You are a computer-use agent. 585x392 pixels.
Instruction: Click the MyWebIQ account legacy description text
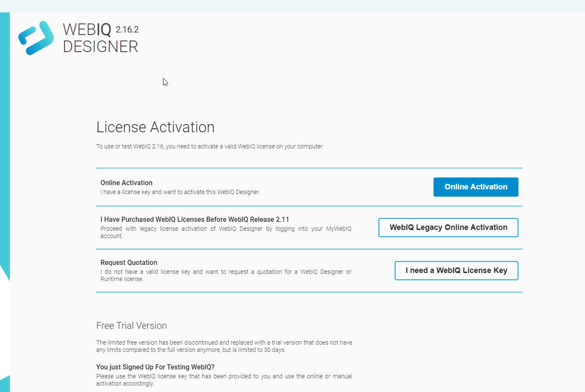(226, 232)
